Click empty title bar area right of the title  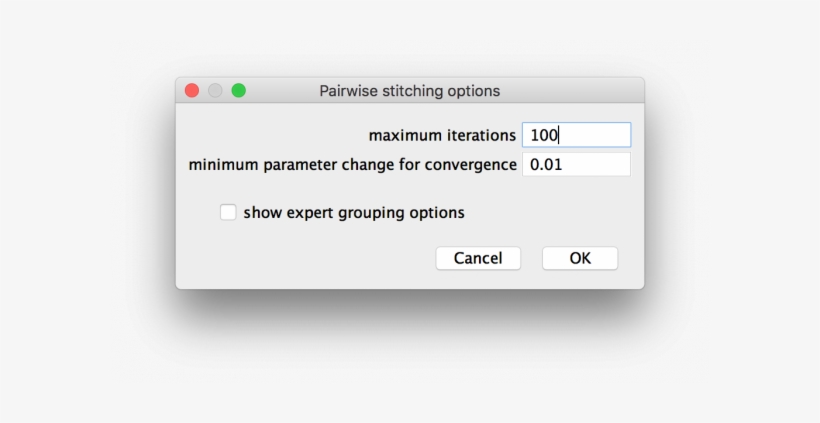[x=580, y=91]
